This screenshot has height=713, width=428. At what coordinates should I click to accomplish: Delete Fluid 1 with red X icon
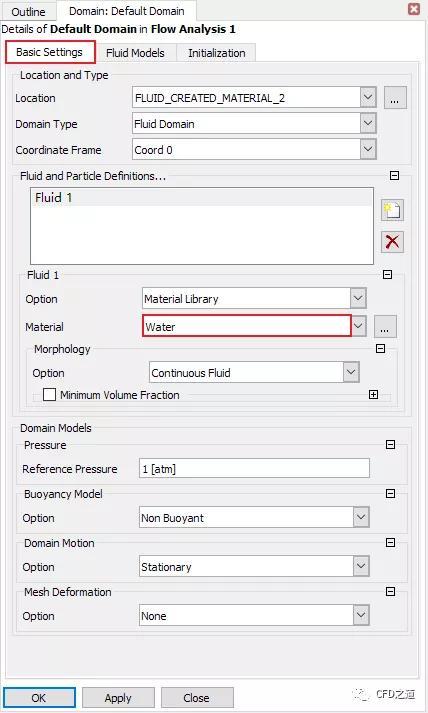tap(392, 241)
